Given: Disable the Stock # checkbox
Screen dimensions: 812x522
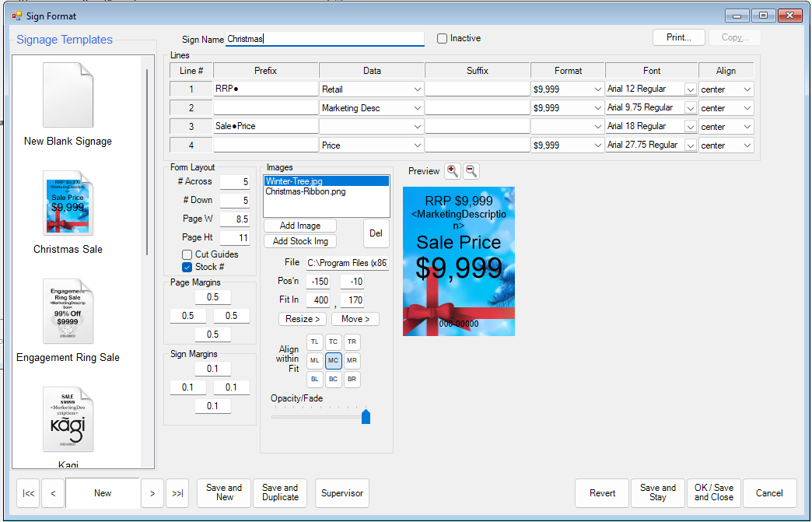Looking at the screenshot, I should point(187,267).
